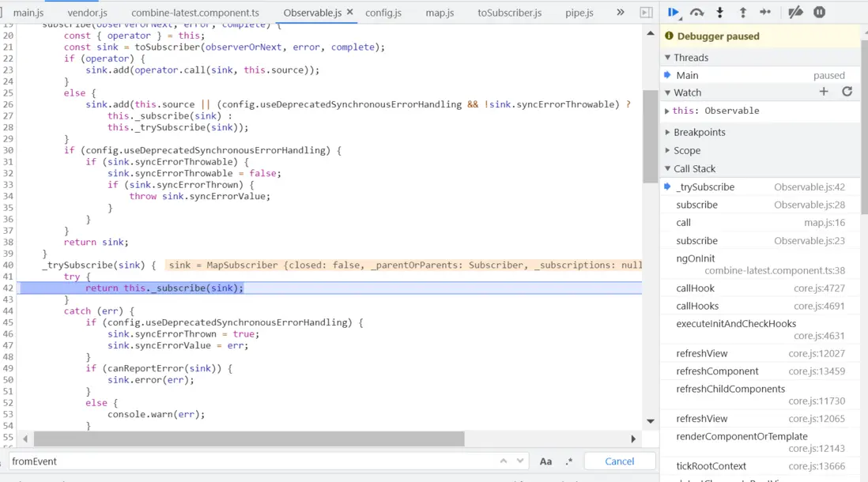The width and height of the screenshot is (868, 482).
Task: Toggle regular expression search option
Action: (x=568, y=461)
